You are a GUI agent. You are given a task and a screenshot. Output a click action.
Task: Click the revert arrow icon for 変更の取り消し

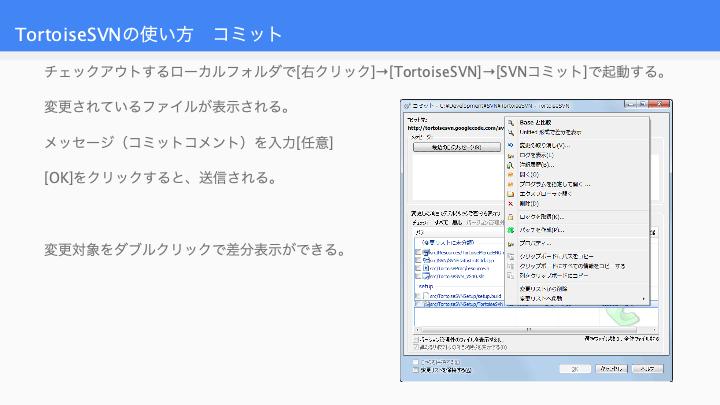511,145
